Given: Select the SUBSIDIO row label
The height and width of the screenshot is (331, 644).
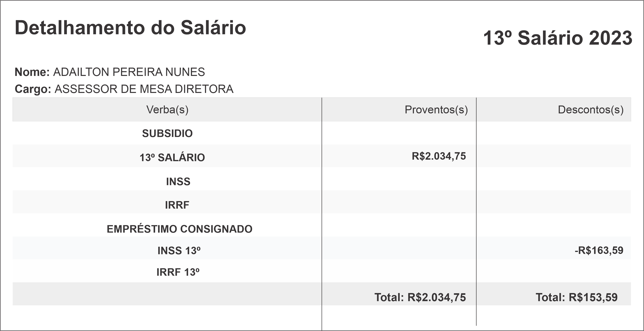Looking at the screenshot, I should (167, 133).
